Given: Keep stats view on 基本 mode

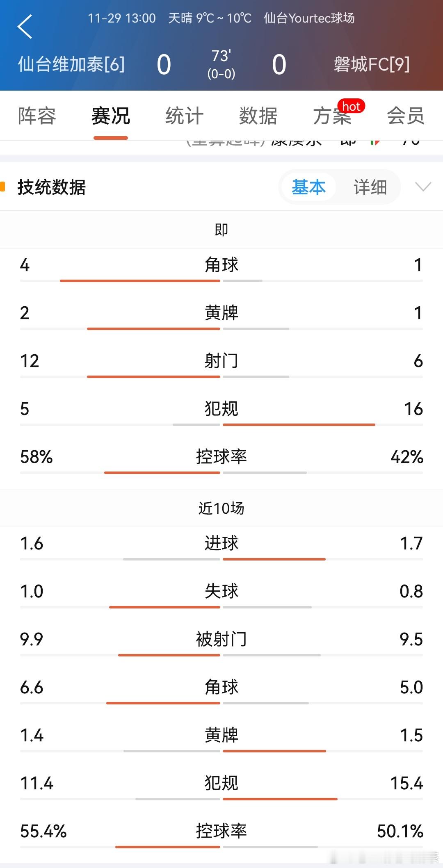Looking at the screenshot, I should point(308,187).
